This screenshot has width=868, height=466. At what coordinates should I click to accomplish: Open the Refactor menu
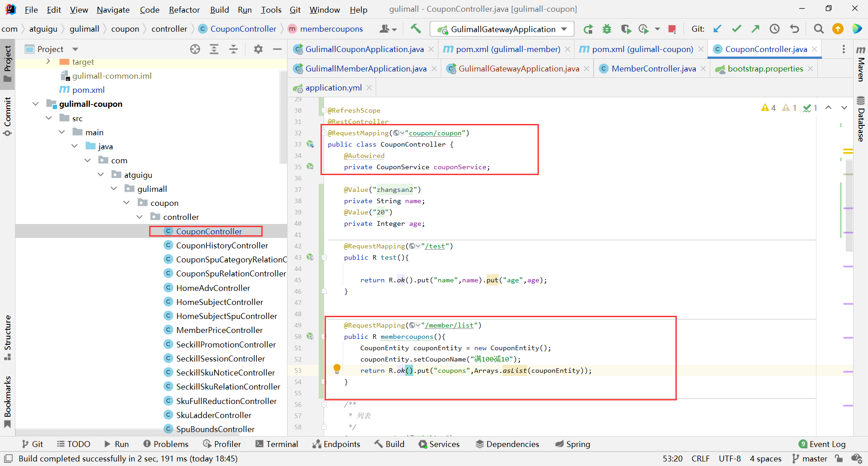(184, 10)
